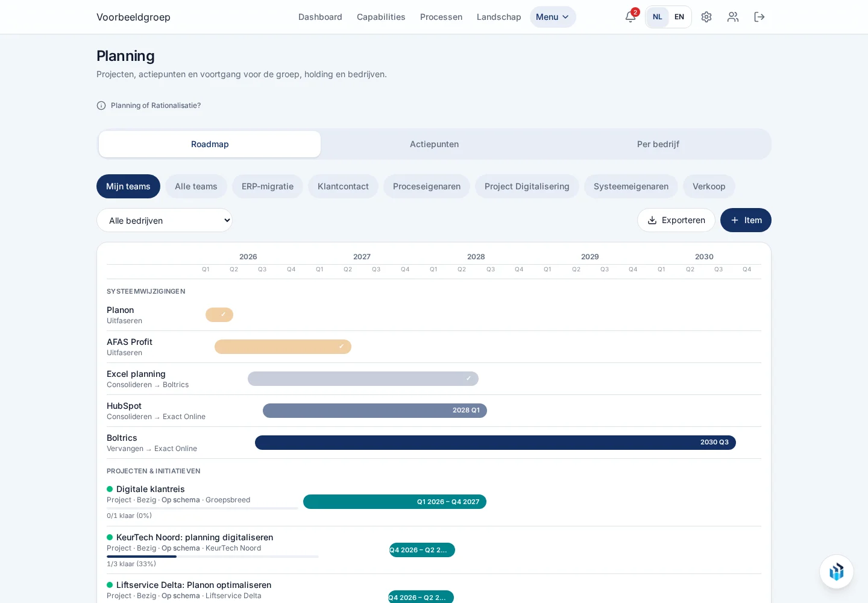This screenshot has width=868, height=603.
Task: Filter by Proceseigenaren team
Action: coord(427,186)
